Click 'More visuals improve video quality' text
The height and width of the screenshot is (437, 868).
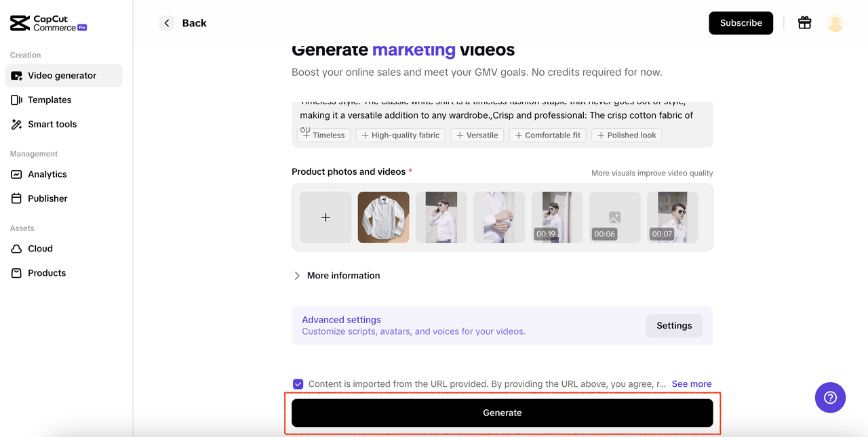(652, 173)
